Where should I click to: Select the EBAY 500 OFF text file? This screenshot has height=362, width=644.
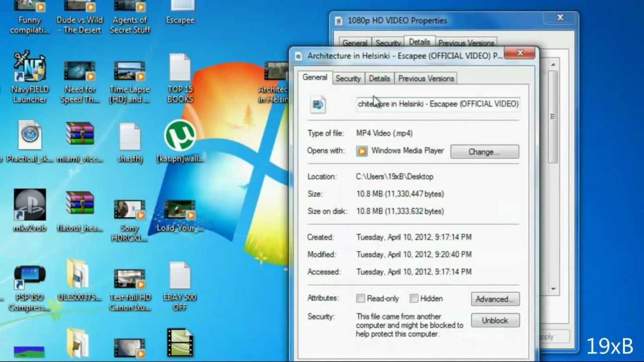click(x=180, y=275)
